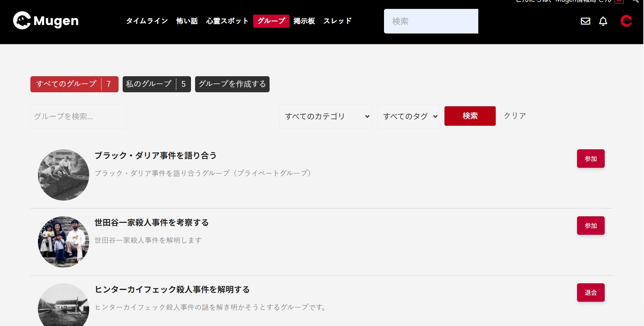Expand the すべてのタグ dropdown
Image resolution: width=644 pixels, height=326 pixels.
point(408,117)
